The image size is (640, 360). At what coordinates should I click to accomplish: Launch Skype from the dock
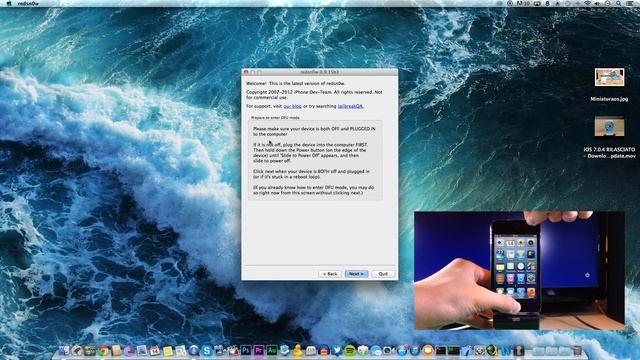[x=207, y=351]
